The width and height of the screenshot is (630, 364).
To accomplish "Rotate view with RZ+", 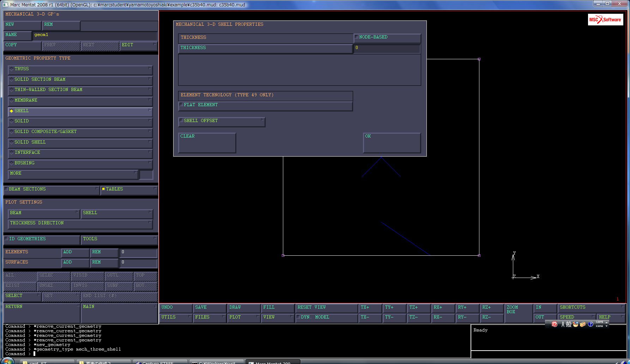I will point(491,308).
